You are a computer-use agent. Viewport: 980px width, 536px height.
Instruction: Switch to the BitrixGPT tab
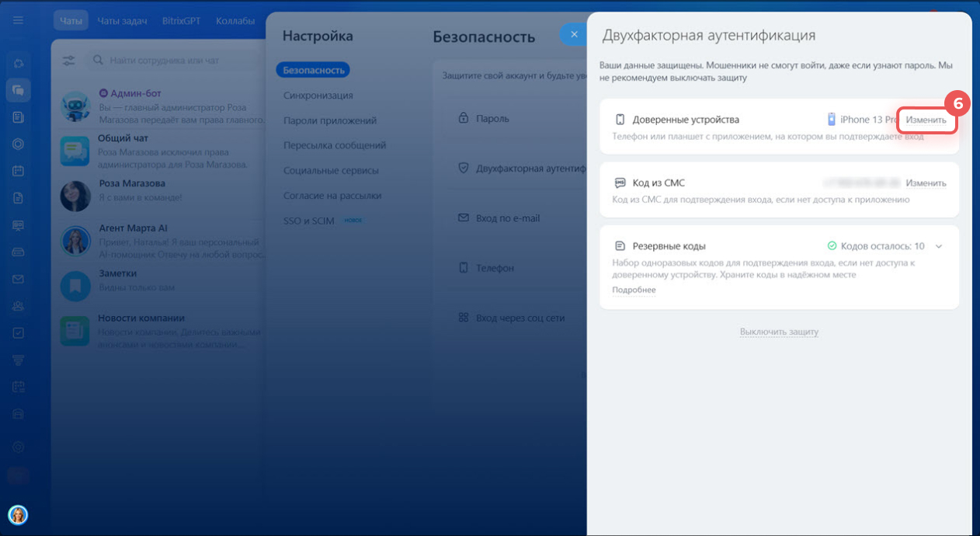181,21
